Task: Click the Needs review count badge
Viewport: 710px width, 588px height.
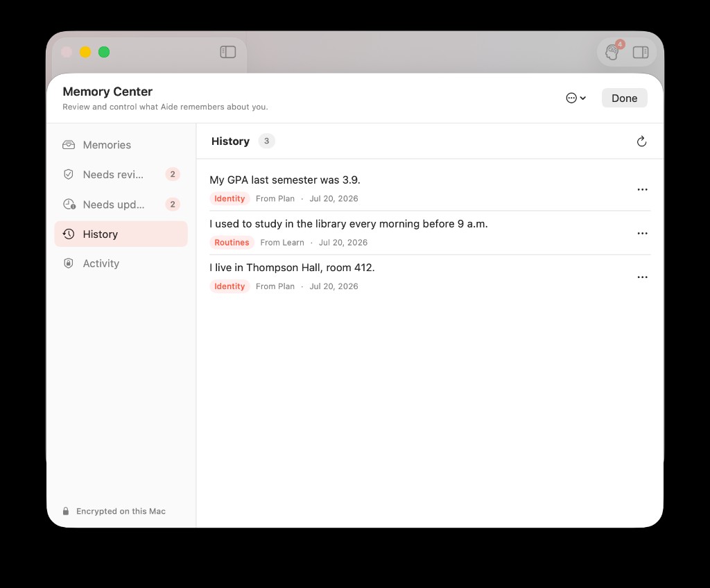Action: (x=173, y=175)
